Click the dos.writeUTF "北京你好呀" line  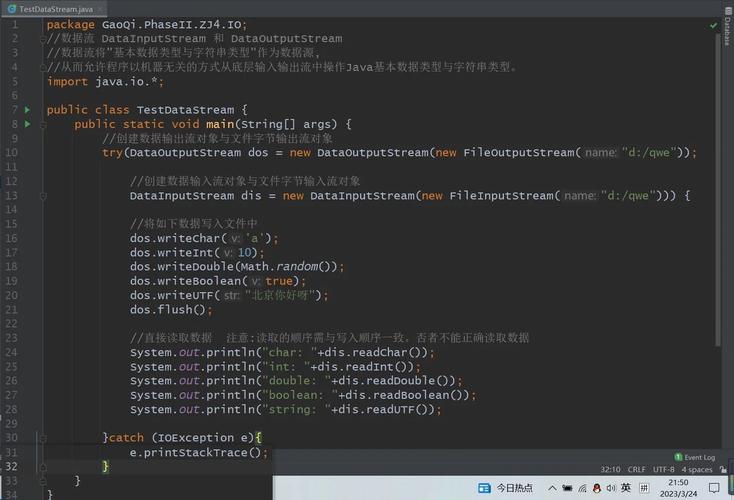coord(229,295)
